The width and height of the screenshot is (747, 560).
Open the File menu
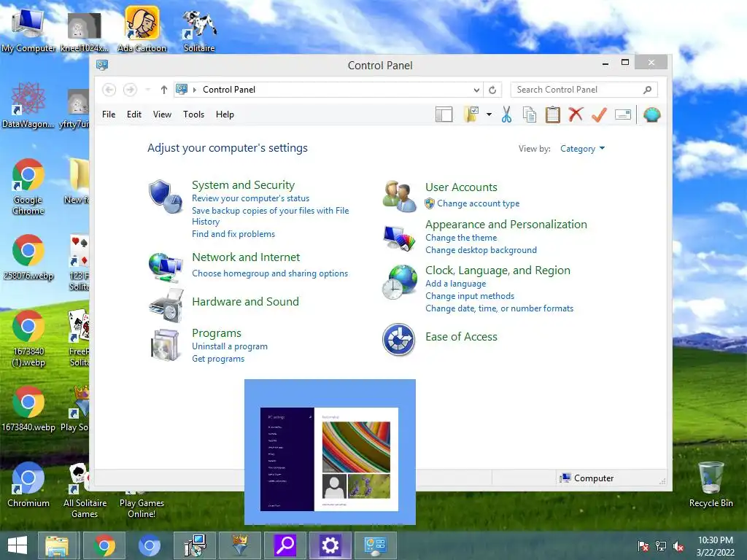pyautogui.click(x=109, y=114)
